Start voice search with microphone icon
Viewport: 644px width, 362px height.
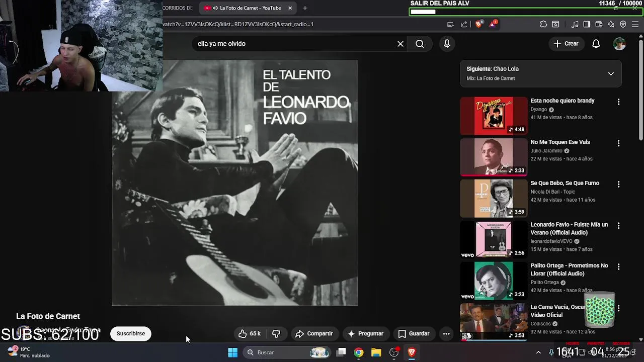(447, 44)
